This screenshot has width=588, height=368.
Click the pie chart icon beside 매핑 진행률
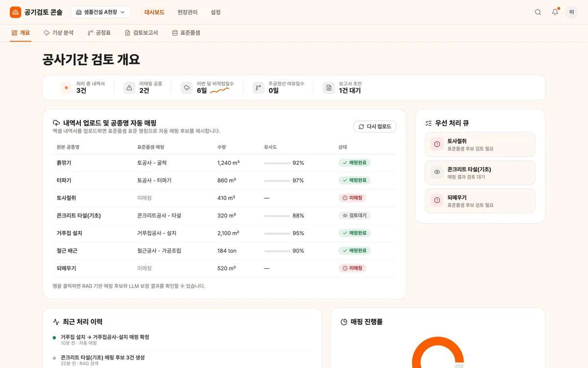pyautogui.click(x=344, y=322)
